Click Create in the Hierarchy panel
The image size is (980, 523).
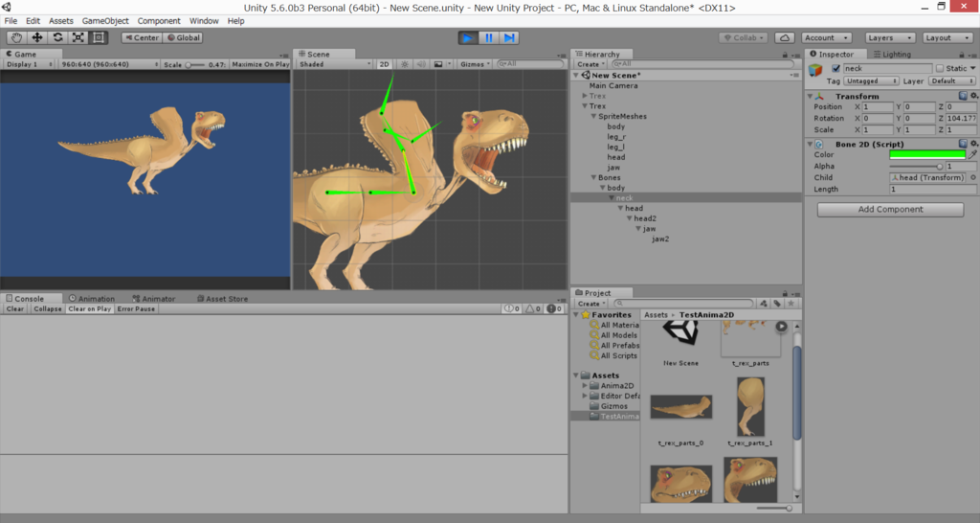pos(590,64)
